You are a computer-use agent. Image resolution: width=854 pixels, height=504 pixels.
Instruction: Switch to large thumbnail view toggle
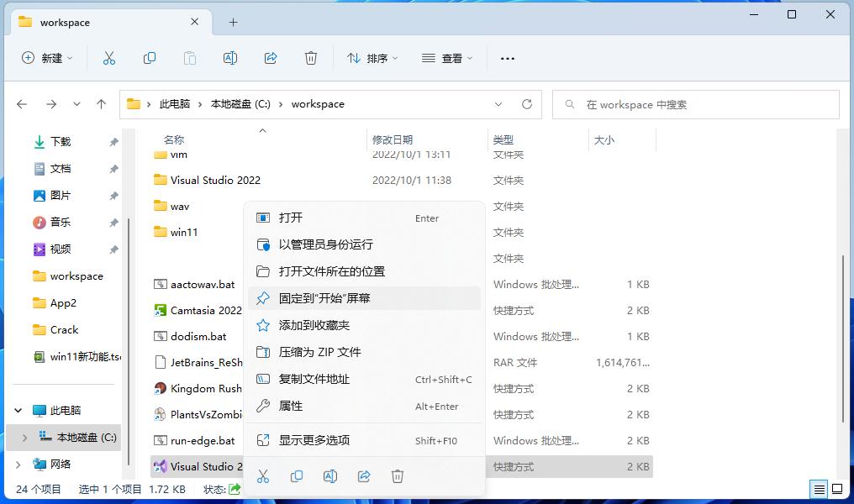838,489
